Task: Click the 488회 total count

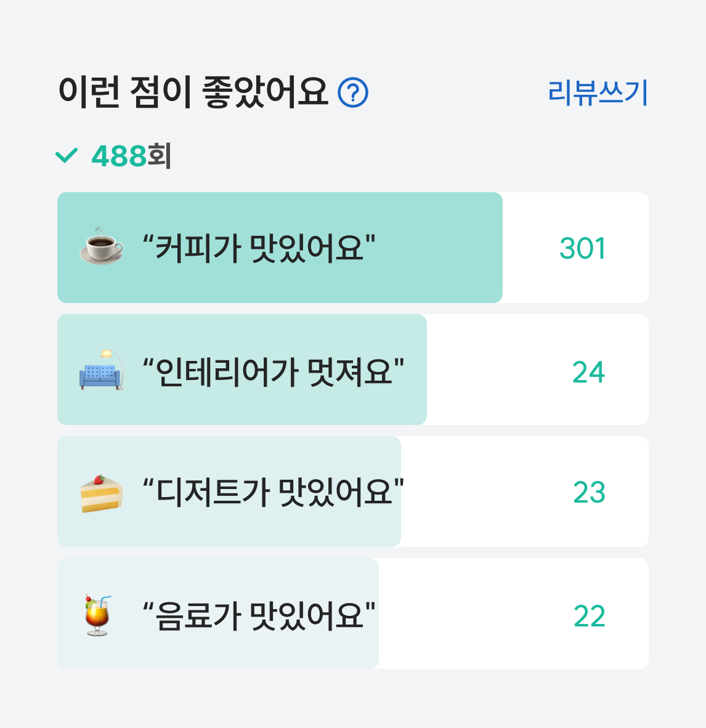Action: pyautogui.click(x=131, y=156)
